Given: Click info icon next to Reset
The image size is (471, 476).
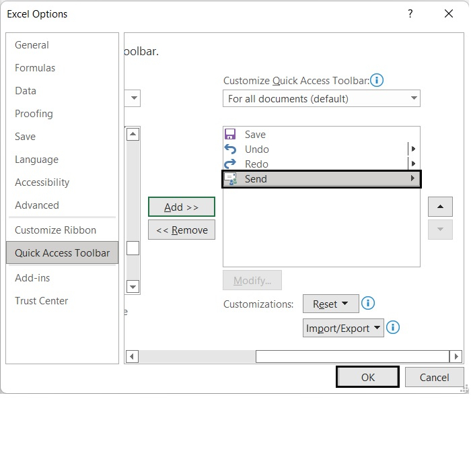Looking at the screenshot, I should 368,304.
